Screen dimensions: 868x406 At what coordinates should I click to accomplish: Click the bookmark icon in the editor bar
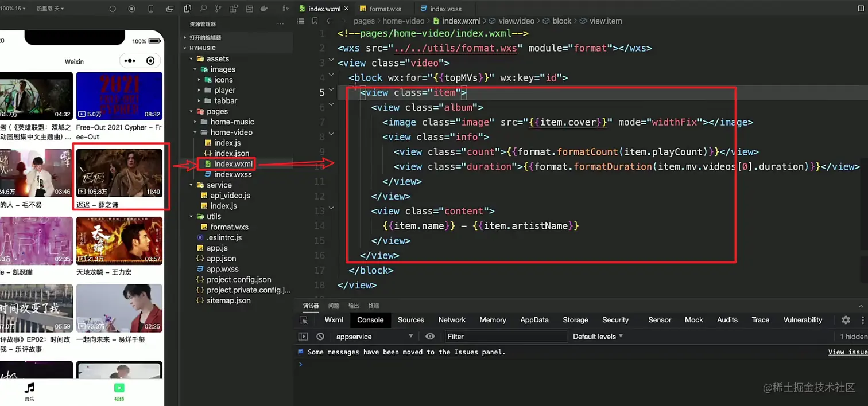tap(315, 21)
